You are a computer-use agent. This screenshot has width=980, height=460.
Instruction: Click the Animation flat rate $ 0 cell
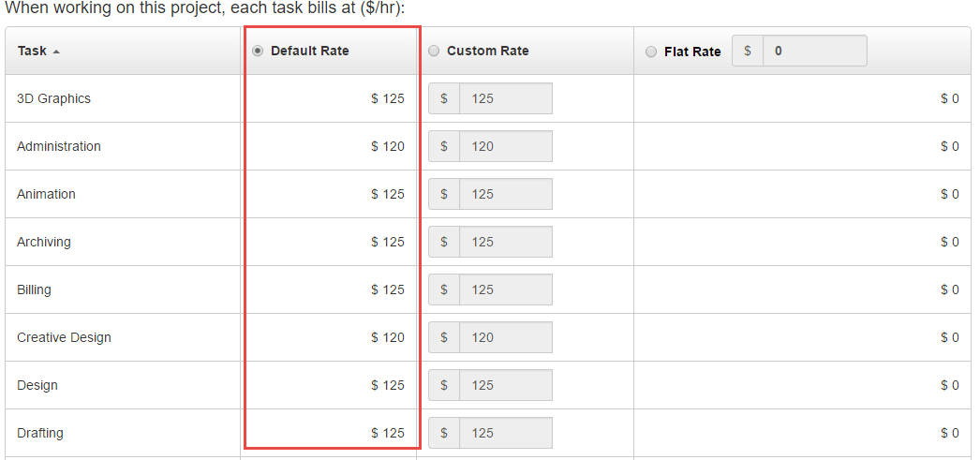[x=949, y=194]
